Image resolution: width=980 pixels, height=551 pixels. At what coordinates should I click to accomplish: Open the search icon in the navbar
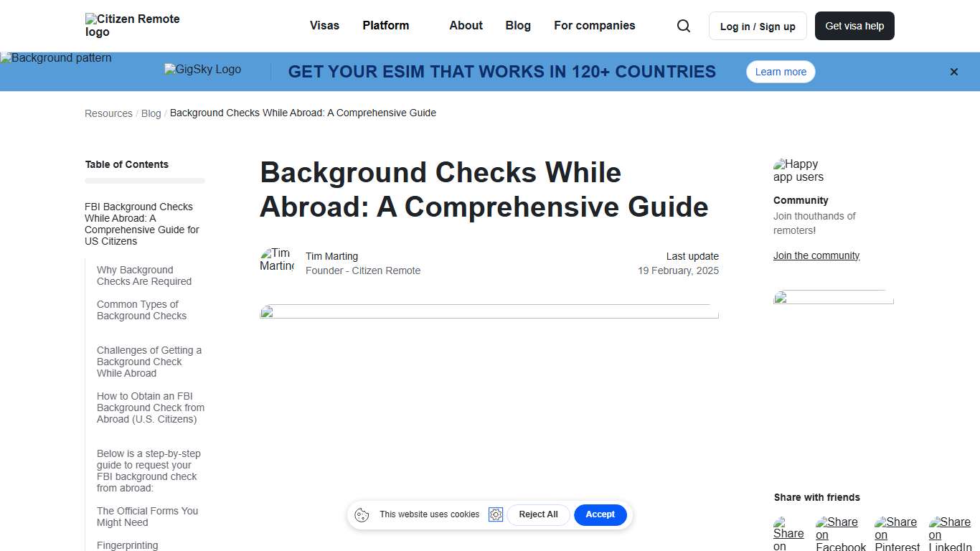[683, 26]
